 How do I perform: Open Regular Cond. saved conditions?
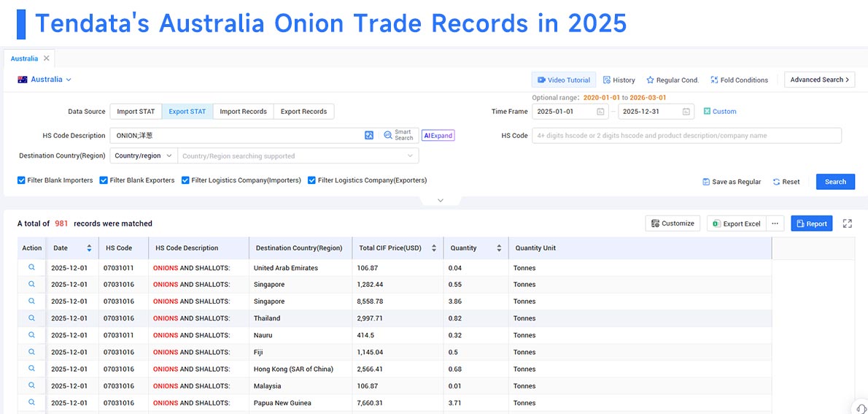tap(673, 80)
